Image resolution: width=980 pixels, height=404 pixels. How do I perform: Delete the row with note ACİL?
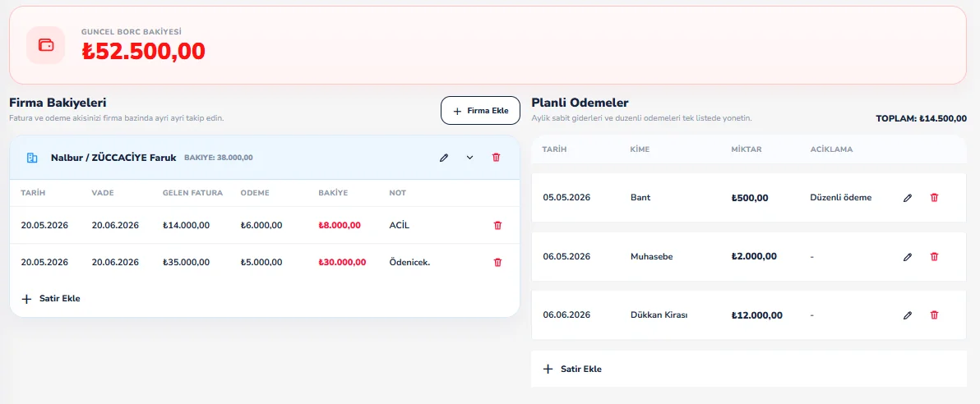497,226
